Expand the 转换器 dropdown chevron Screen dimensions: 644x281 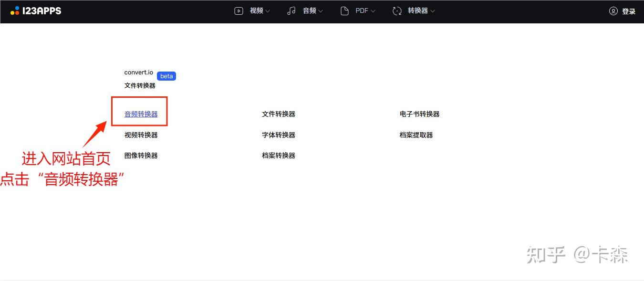coord(433,11)
